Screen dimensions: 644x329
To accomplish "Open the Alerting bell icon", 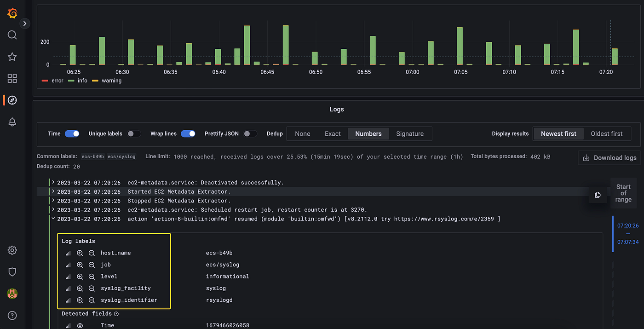I will click(x=12, y=122).
